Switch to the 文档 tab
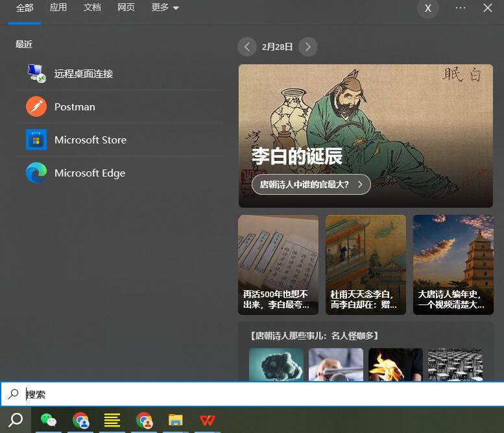Viewport: 504px width, 433px height. pyautogui.click(x=92, y=7)
